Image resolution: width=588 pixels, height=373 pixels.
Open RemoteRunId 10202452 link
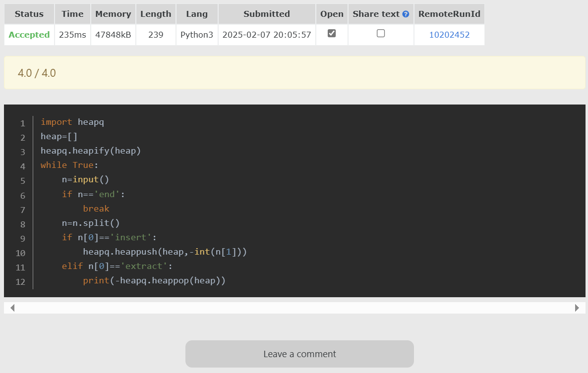pyautogui.click(x=449, y=35)
